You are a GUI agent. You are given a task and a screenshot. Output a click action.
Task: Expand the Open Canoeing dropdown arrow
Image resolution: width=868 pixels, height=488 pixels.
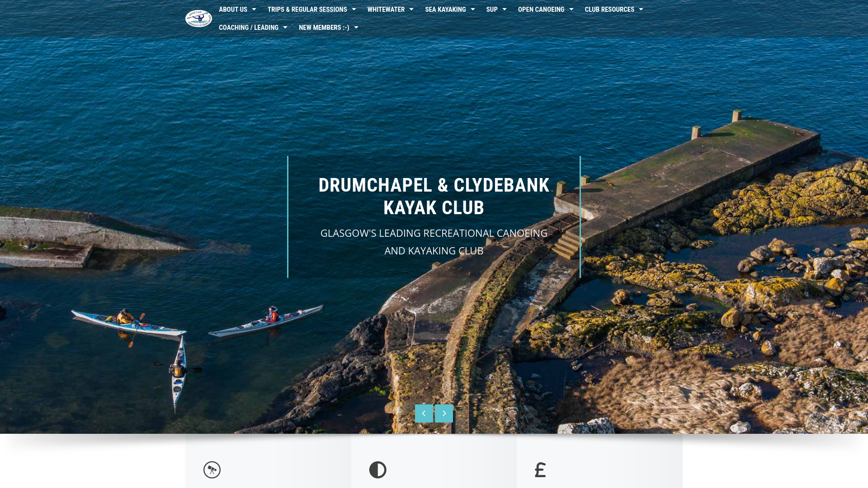571,9
